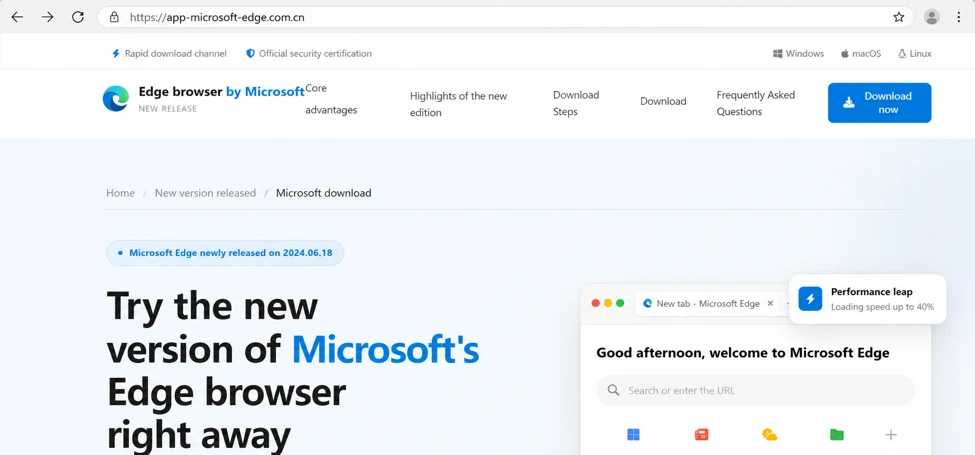Viewport: 975px width, 455px height.
Task: Click the Windows logo icon
Action: point(777,53)
